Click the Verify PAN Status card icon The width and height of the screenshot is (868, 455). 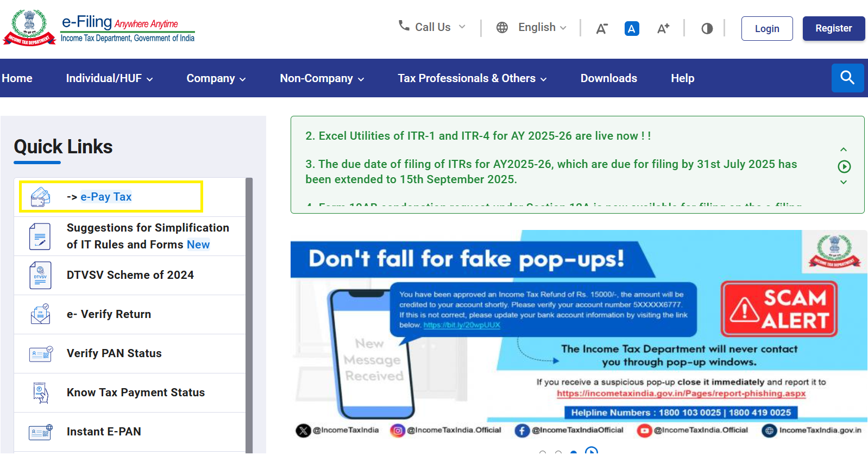[x=41, y=354]
